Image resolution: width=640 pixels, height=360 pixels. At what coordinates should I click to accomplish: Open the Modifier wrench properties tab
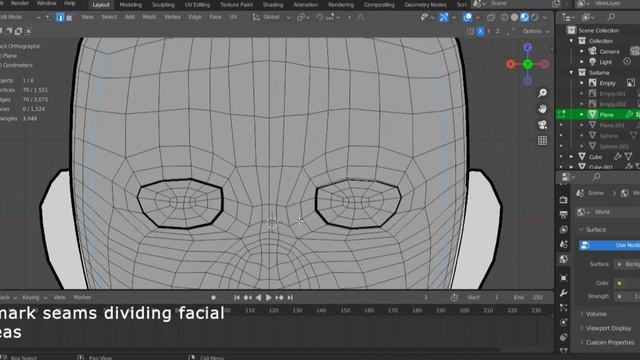[564, 293]
